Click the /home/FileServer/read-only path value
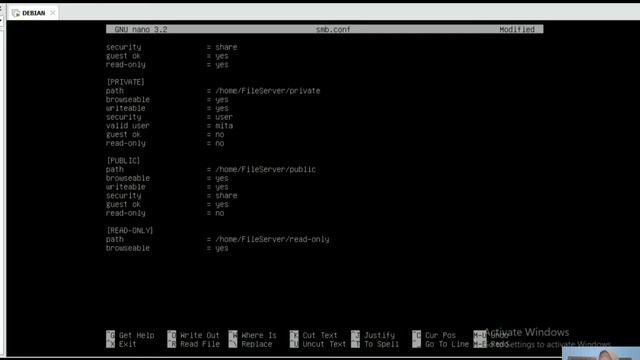The image size is (640, 360). [x=272, y=239]
